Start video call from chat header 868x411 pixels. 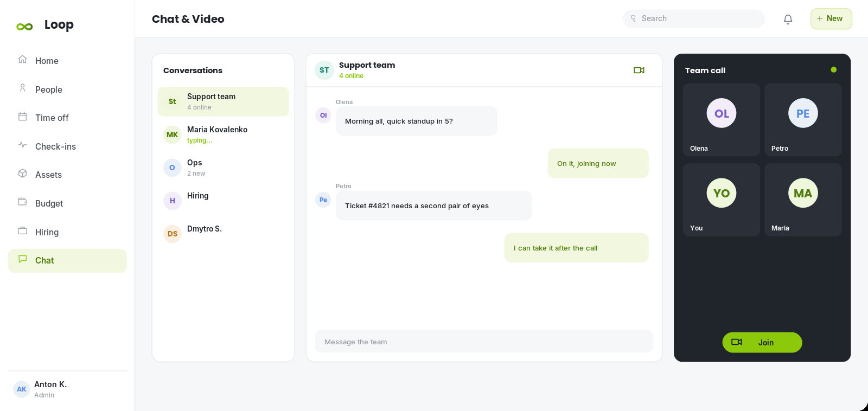coord(639,70)
